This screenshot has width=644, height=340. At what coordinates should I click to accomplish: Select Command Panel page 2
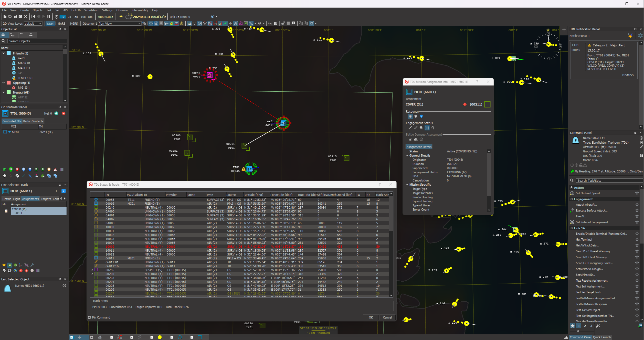coord(585,326)
